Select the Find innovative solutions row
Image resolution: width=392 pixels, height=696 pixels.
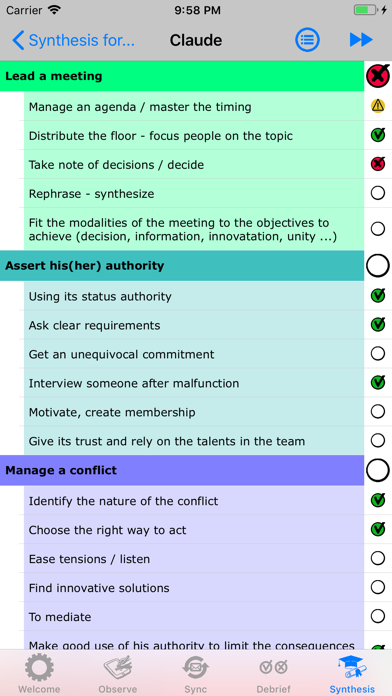pyautogui.click(x=194, y=587)
